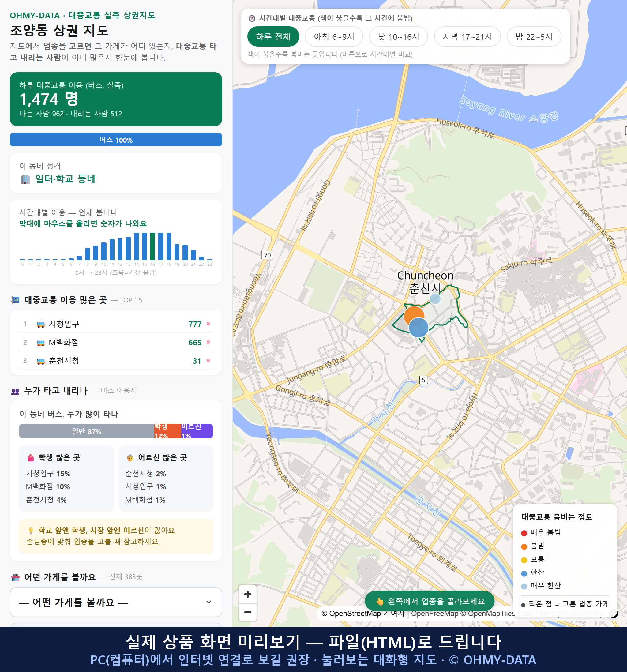Click the light blue stop circle on map
The height and width of the screenshot is (672, 627).
435,299
